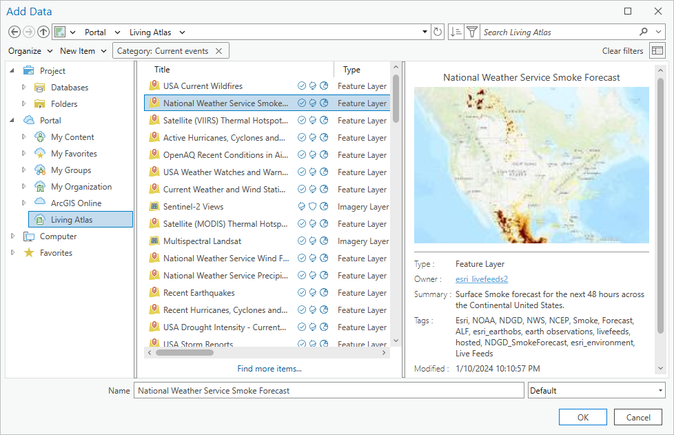Remove the Current events category filter
The width and height of the screenshot is (674, 435).
[x=220, y=50]
